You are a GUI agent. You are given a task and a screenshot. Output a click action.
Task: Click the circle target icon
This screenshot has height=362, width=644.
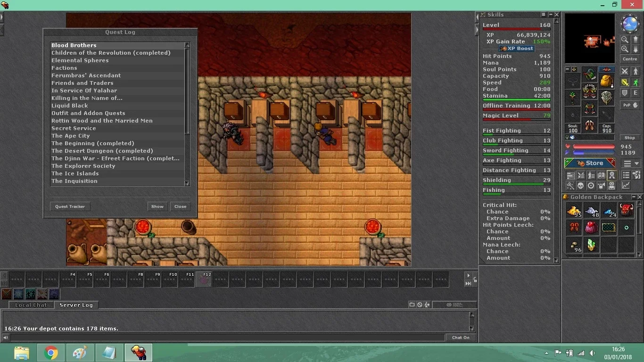pyautogui.click(x=591, y=186)
